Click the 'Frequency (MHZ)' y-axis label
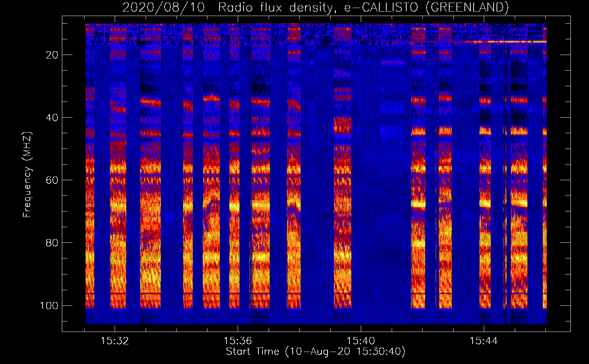Screen dimensions: 589x364 (27, 175)
